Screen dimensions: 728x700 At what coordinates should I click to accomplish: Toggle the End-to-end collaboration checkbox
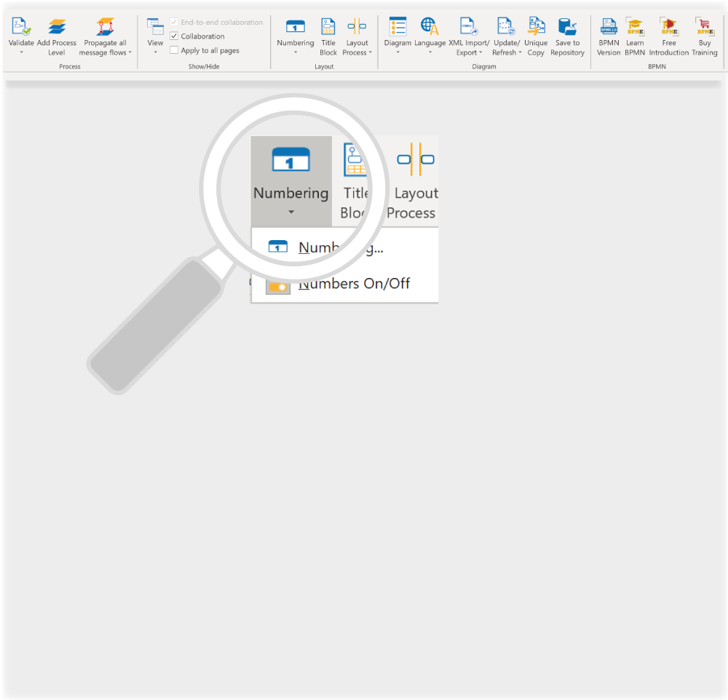click(x=174, y=22)
